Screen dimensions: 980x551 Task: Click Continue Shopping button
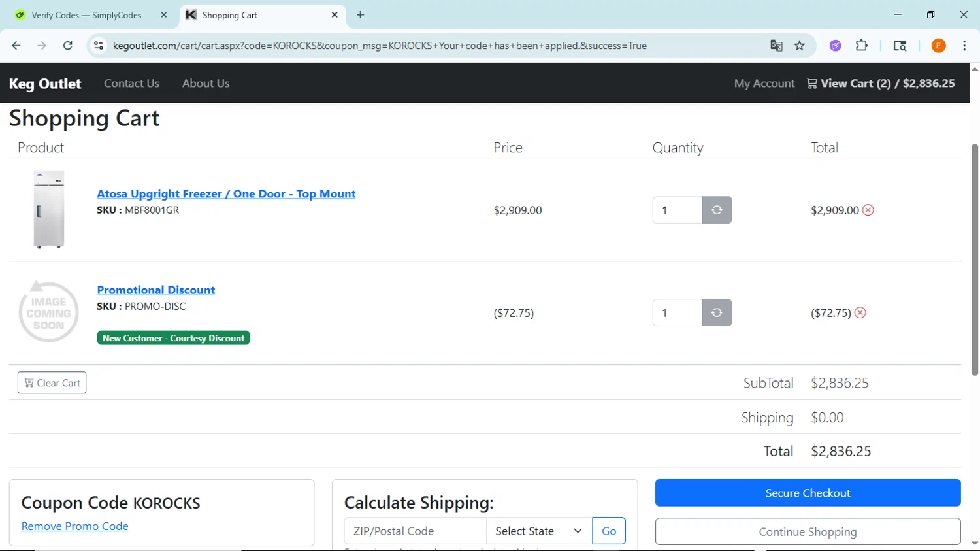click(x=808, y=531)
